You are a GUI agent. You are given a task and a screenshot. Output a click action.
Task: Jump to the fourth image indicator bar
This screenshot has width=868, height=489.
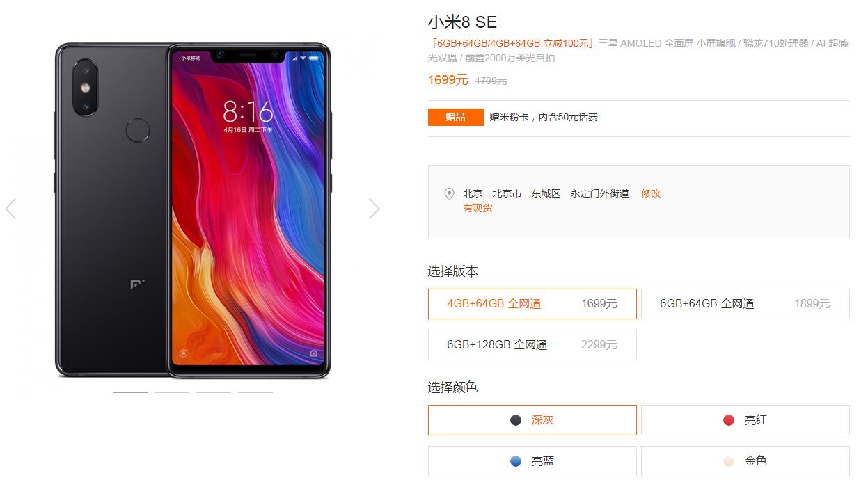click(255, 392)
